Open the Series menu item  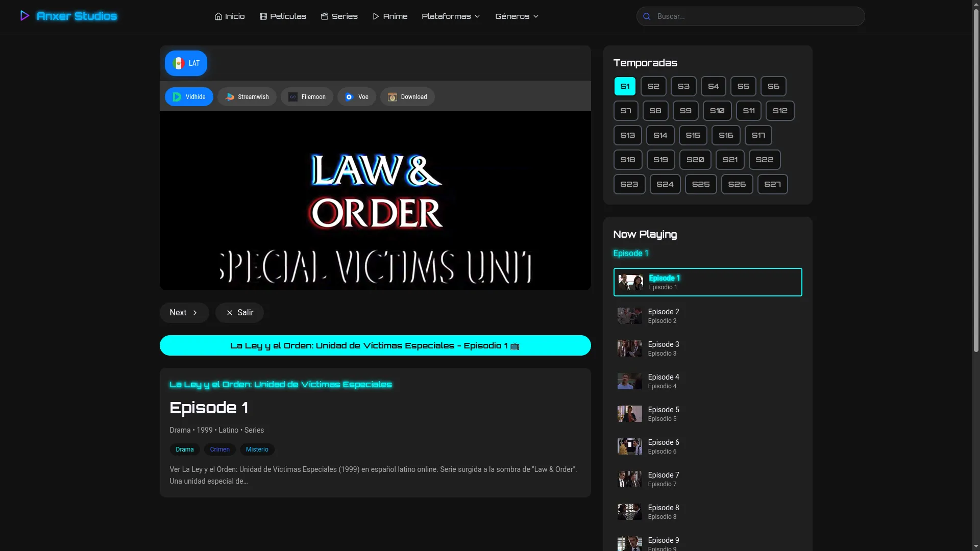(x=339, y=16)
